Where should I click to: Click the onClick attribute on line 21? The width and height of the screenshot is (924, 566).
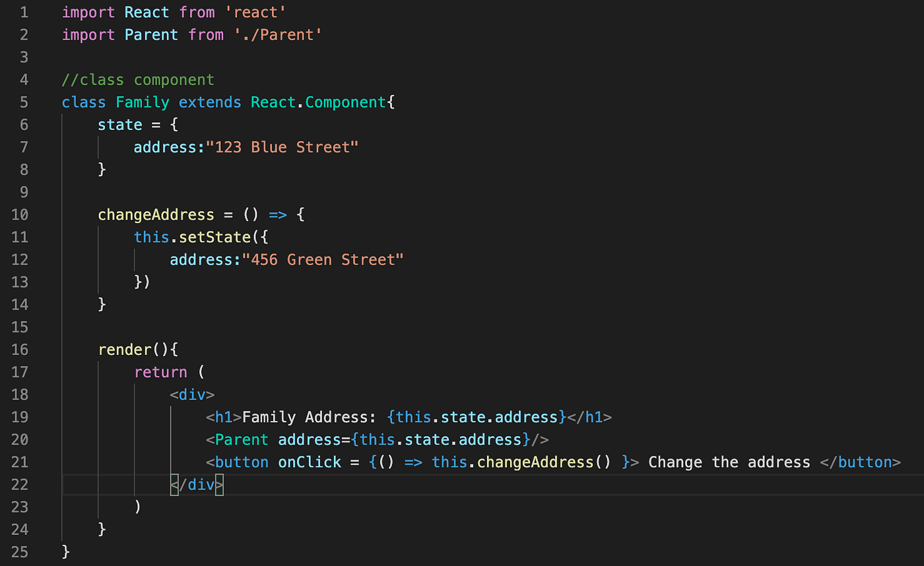click(309, 462)
